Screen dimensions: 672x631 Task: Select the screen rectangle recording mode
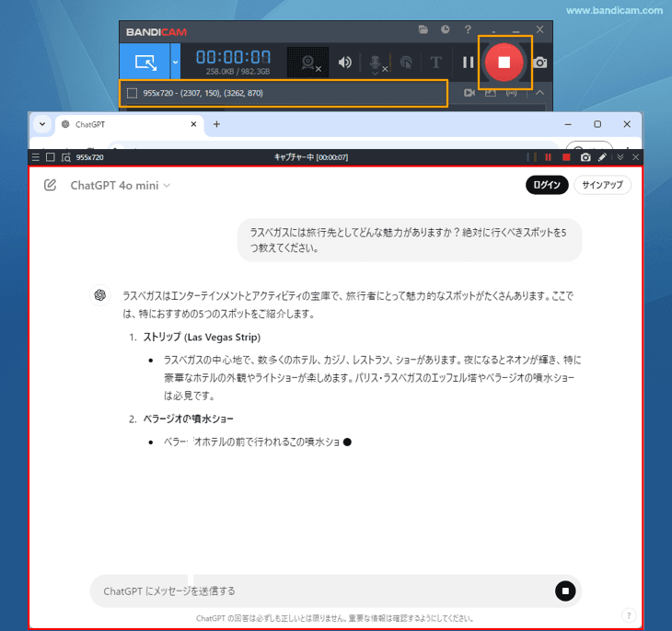(x=145, y=63)
